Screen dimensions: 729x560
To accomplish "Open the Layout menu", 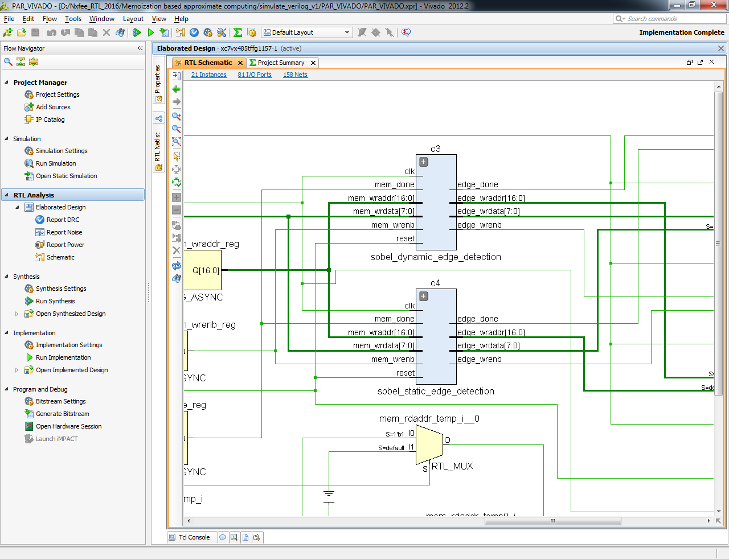I will point(133,19).
